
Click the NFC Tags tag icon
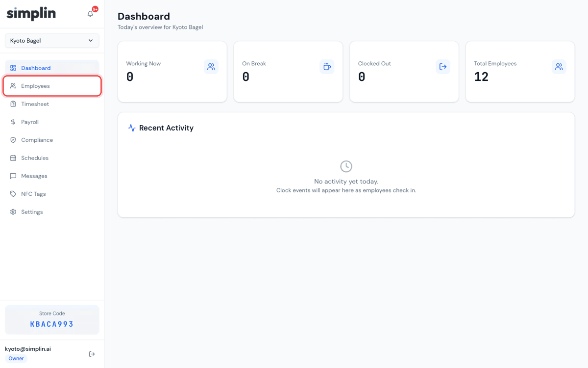point(13,194)
